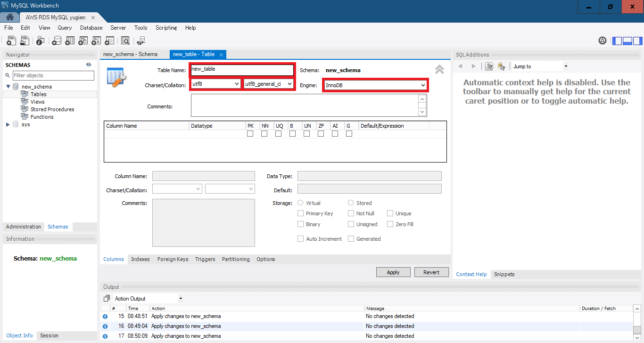Screen dimensions: 644x343
Task: Open the Database menu
Action: point(91,28)
